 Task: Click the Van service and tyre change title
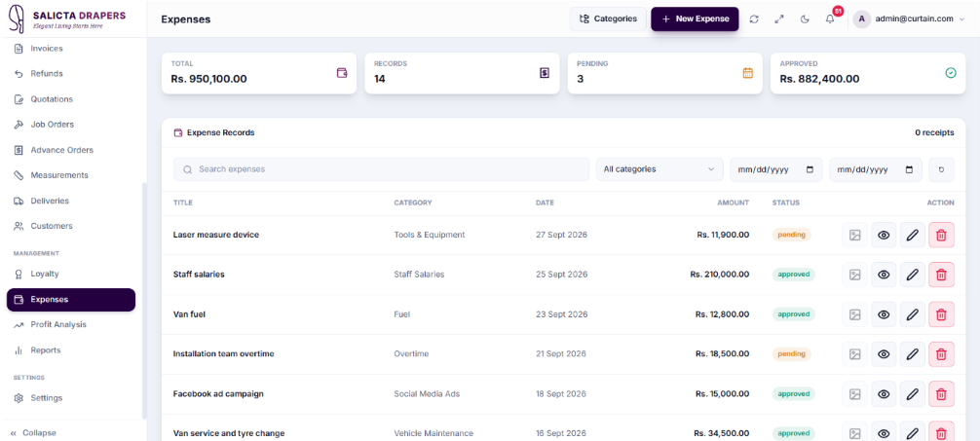click(x=229, y=433)
